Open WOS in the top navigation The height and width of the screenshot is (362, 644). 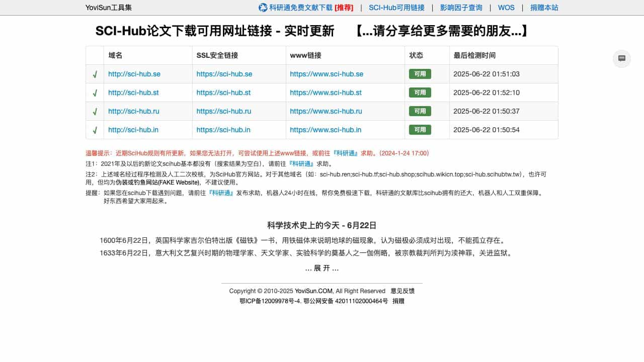pos(506,8)
